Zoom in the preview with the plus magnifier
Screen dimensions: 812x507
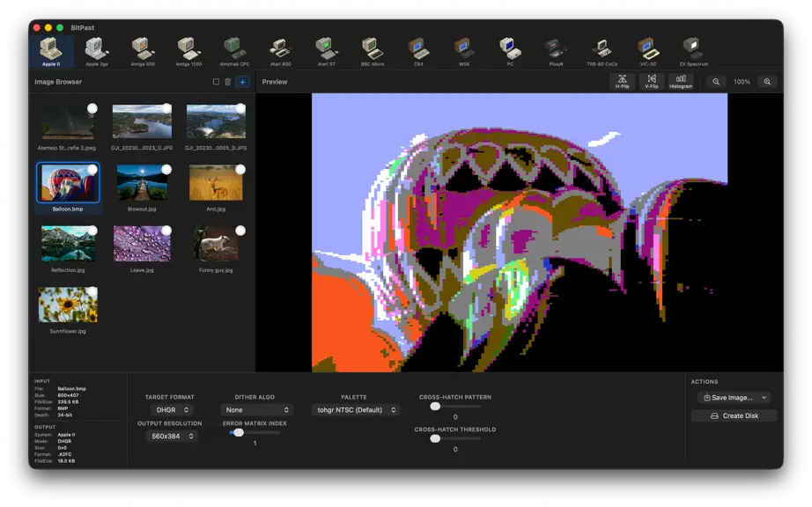[x=767, y=82]
